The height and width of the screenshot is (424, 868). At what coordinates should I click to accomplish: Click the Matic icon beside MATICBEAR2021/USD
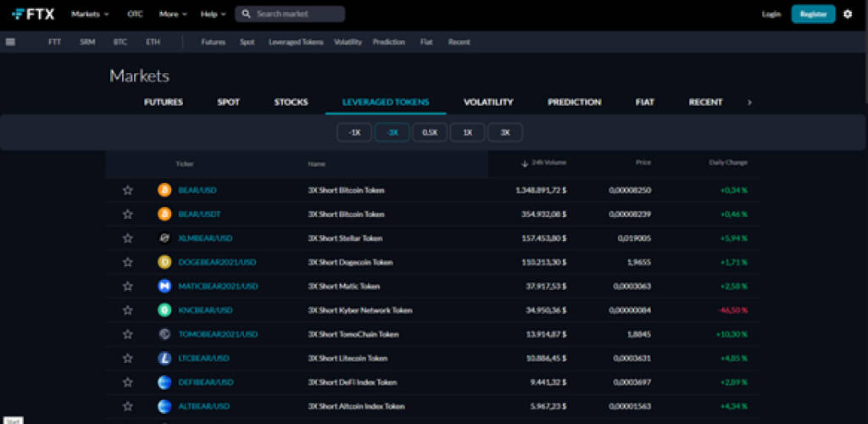click(164, 287)
